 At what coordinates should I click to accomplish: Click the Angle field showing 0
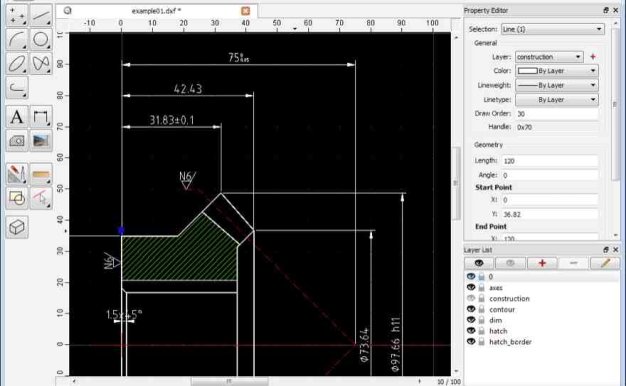[x=550, y=175]
